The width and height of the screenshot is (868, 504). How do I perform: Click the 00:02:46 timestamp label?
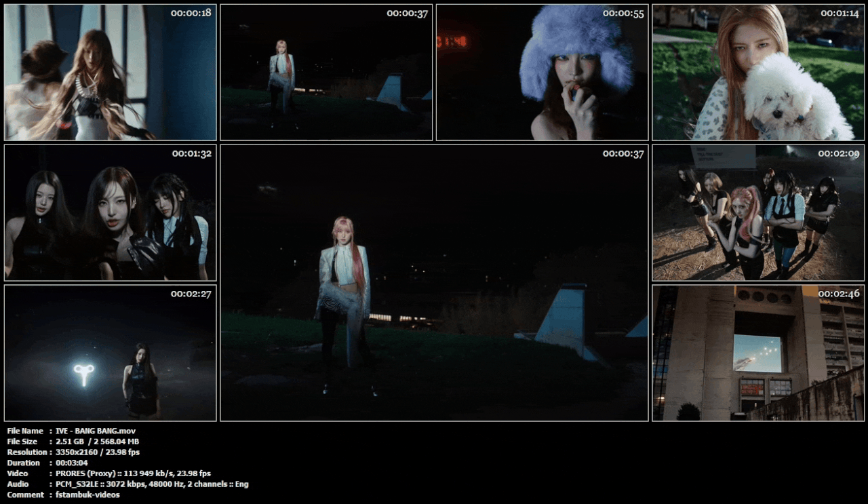coord(840,294)
